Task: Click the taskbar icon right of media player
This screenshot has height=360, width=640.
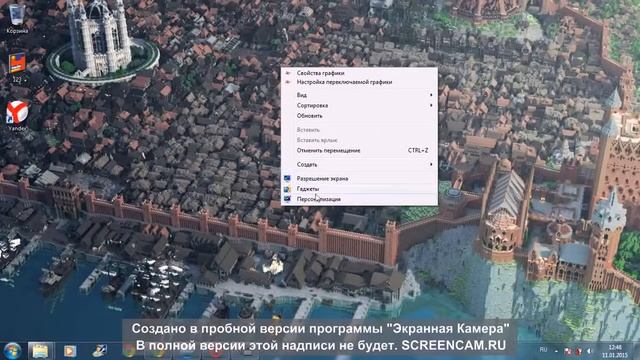Action: 99,351
